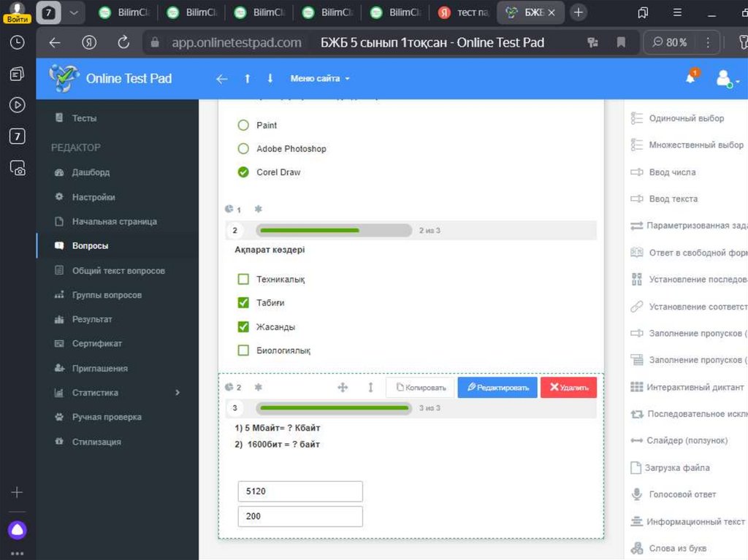The image size is (748, 560).
Task: Select the Adobe Photoshop radio option
Action: click(243, 148)
